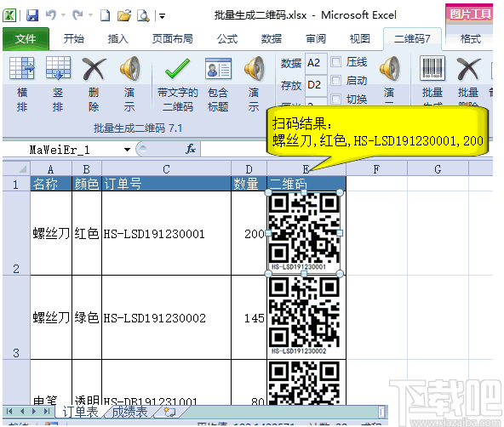
Task: Select column F header
Action: click(x=376, y=168)
